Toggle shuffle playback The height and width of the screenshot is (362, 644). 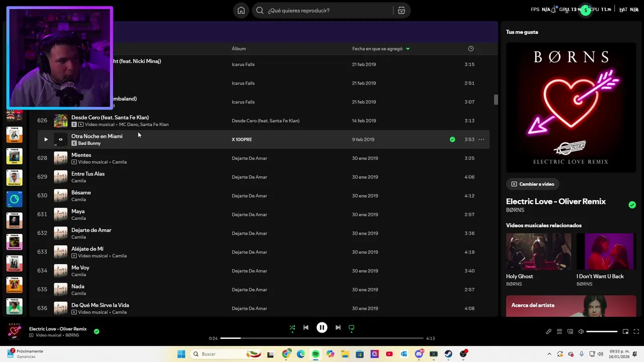point(292,328)
